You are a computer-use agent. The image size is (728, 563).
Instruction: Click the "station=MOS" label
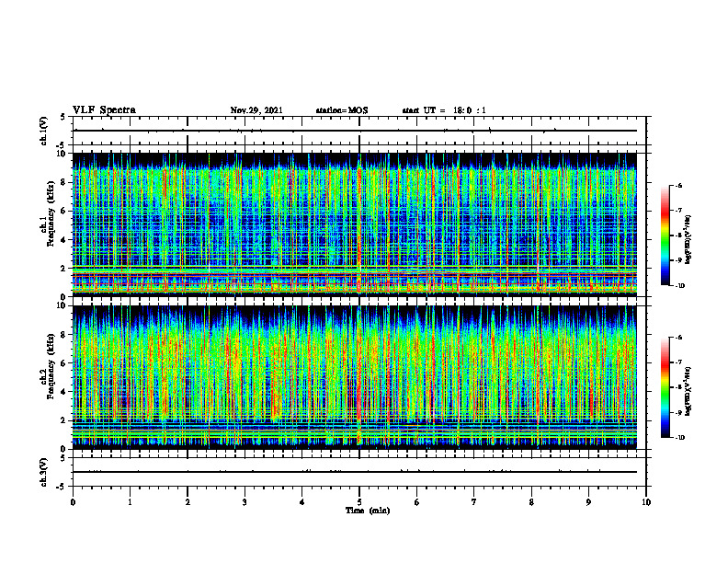342,110
